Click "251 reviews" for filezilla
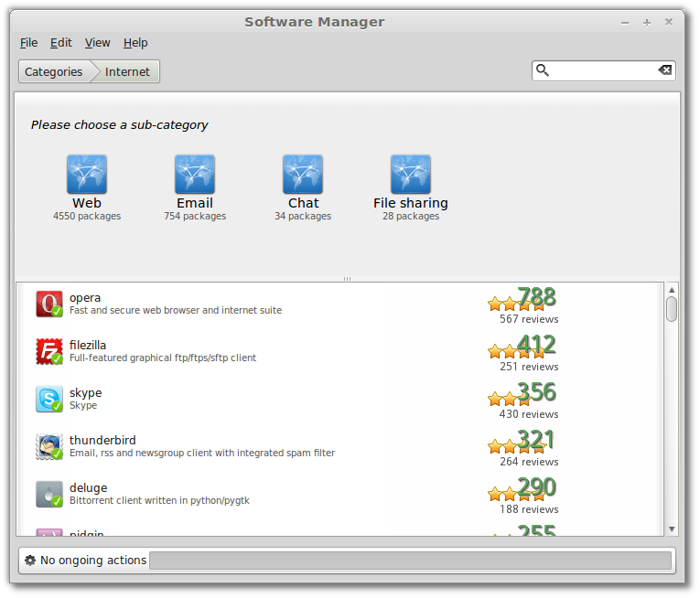Viewport: 700px width, 598px height. pos(529,367)
